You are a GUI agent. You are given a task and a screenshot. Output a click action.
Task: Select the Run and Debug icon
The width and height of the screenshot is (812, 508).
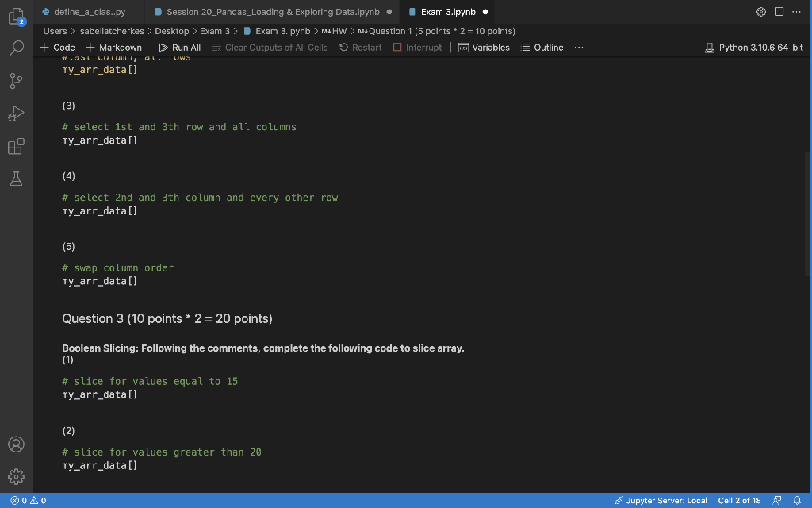(x=16, y=114)
